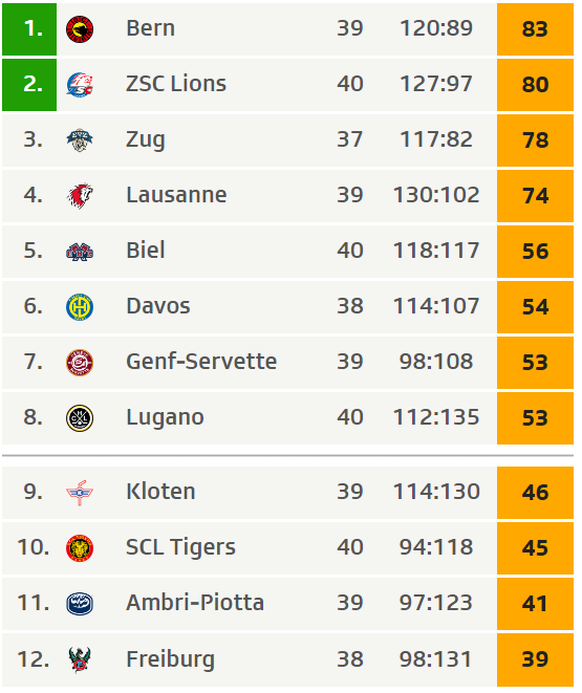Open the Bern team name link
Image resolution: width=582 pixels, height=693 pixels.
[x=150, y=28]
